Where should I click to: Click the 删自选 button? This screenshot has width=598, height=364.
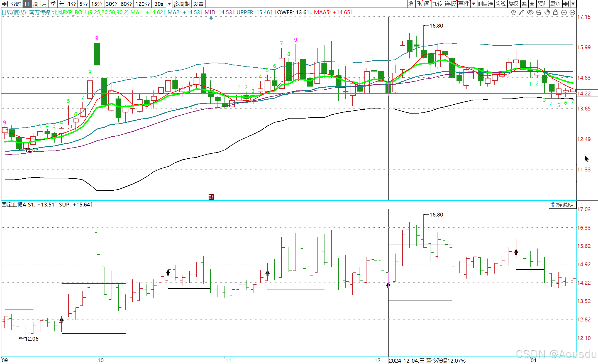485,4
